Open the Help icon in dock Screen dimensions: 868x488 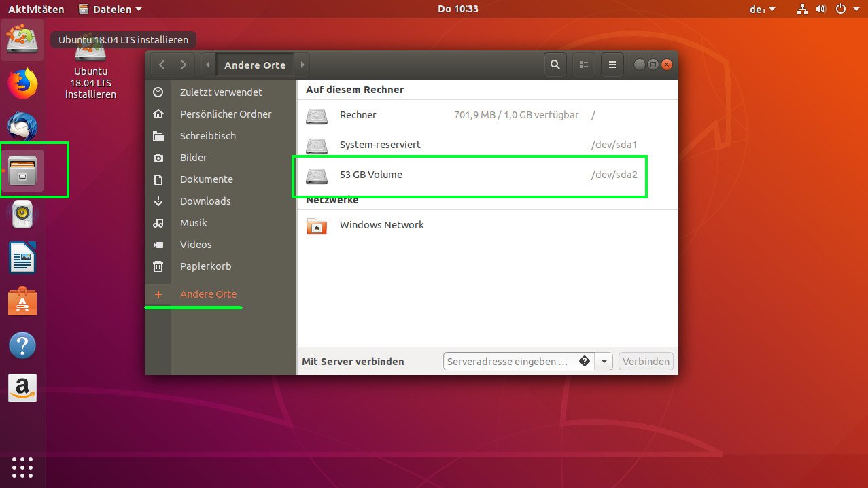22,345
